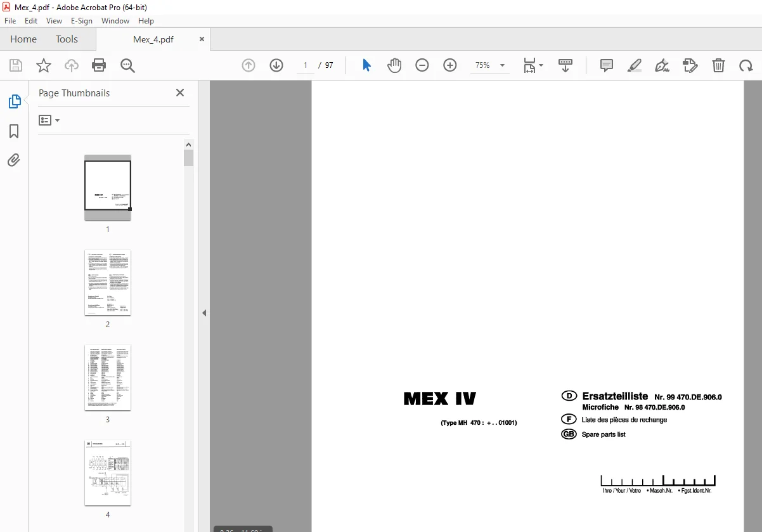
Task: Click the Save file icon
Action: (x=16, y=65)
